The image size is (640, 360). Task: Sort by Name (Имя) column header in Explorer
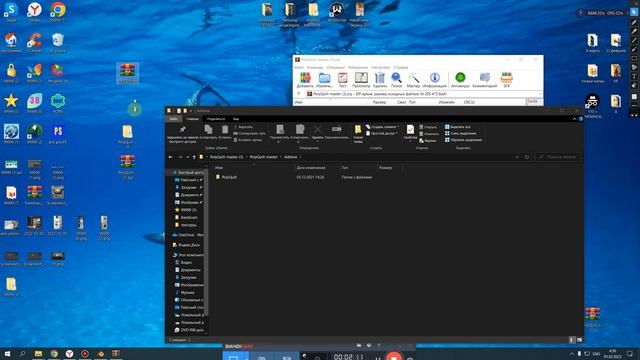pyautogui.click(x=254, y=167)
